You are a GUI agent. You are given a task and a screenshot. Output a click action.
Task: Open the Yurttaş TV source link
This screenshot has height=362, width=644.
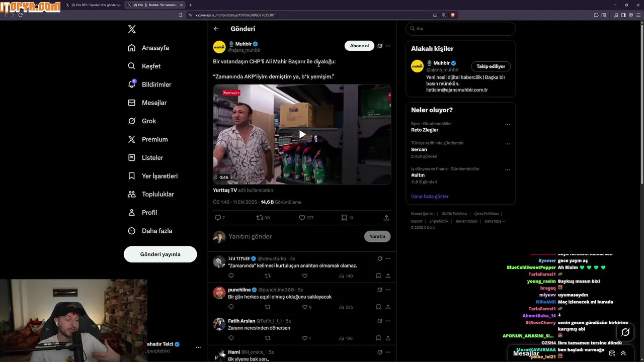[225, 190]
